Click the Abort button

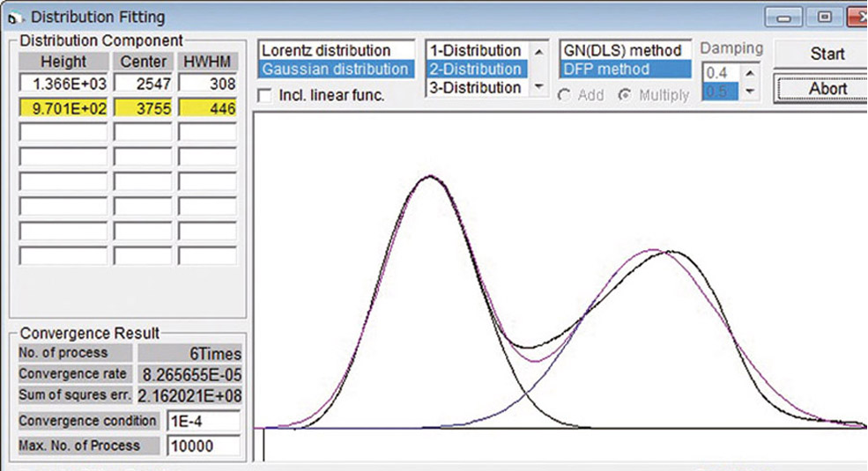click(827, 89)
